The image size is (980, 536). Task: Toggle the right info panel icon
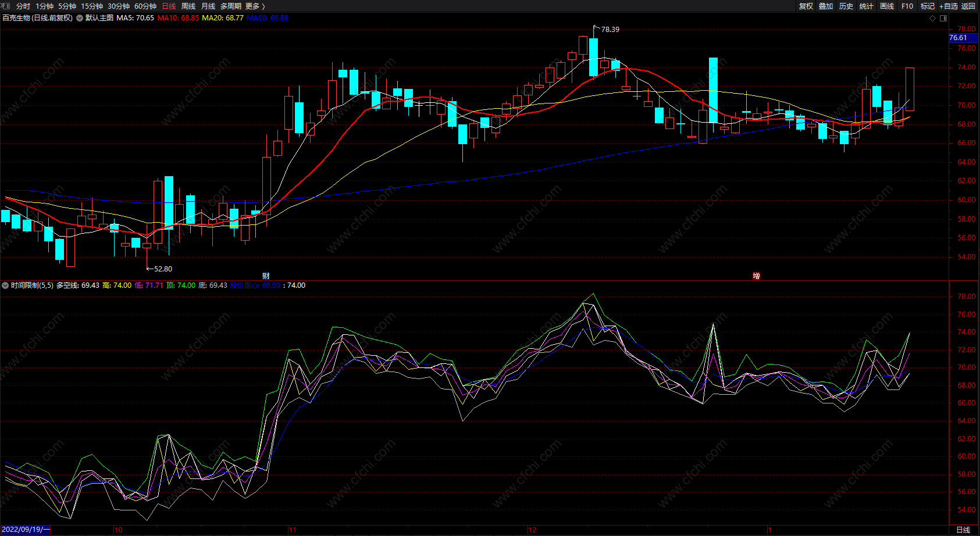click(943, 18)
